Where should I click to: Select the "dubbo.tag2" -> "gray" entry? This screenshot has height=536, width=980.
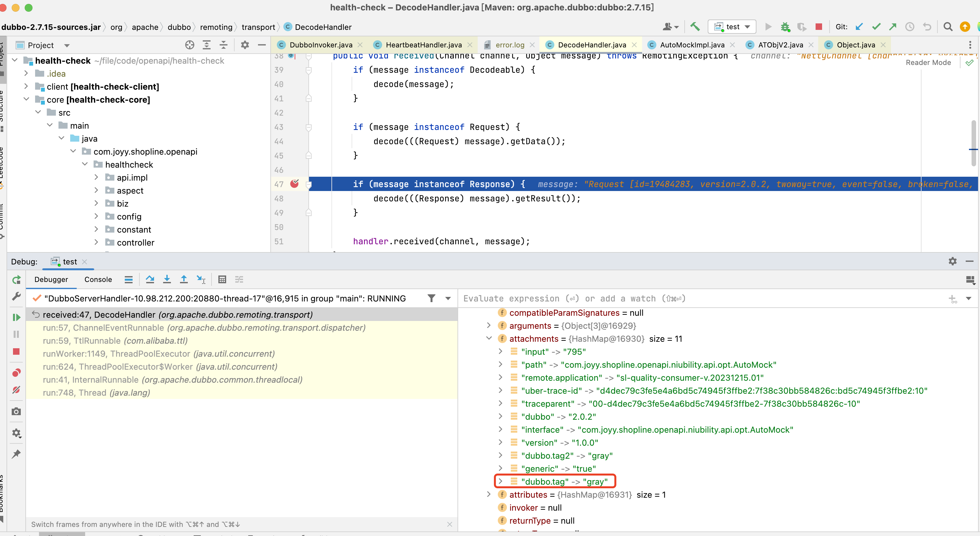(x=567, y=455)
